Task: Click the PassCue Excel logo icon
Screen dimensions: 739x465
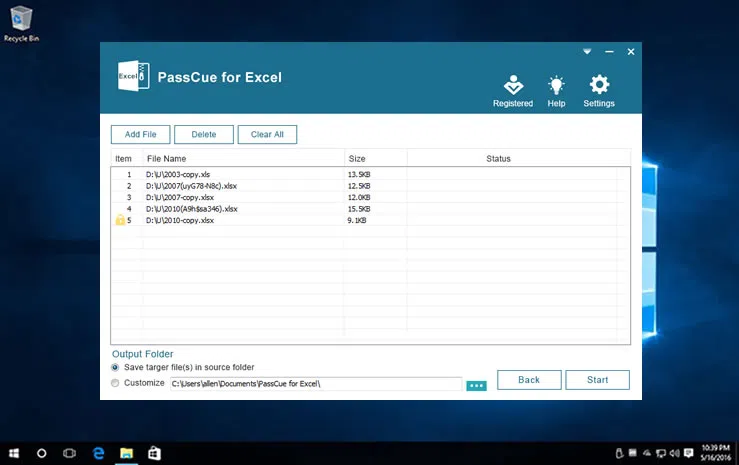Action: coord(133,75)
